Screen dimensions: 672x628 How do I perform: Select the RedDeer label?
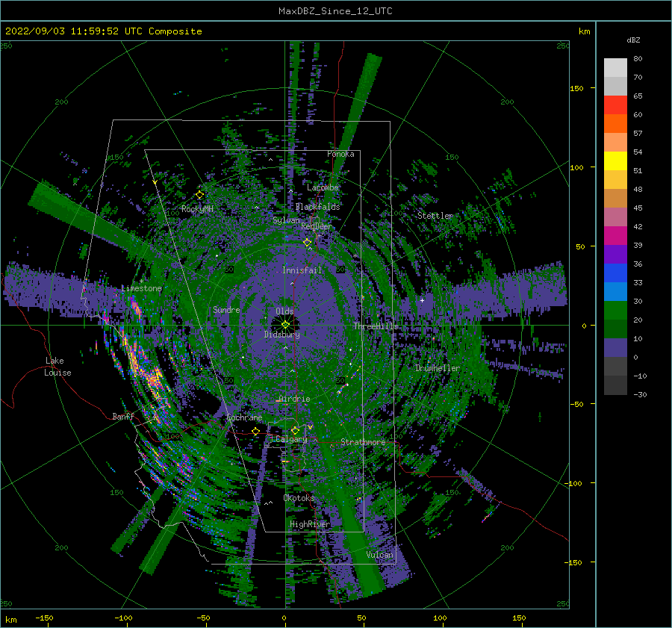[317, 226]
